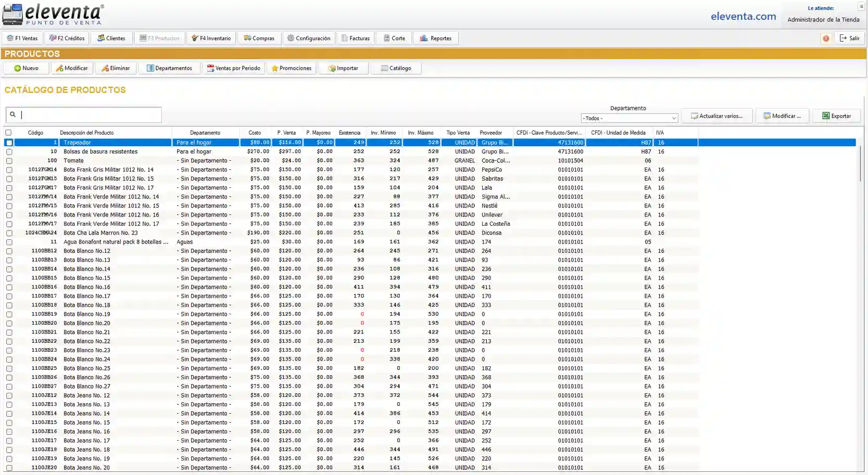Check the Agua Bonafont row checkbox
The image size is (868, 475).
[x=9, y=242]
